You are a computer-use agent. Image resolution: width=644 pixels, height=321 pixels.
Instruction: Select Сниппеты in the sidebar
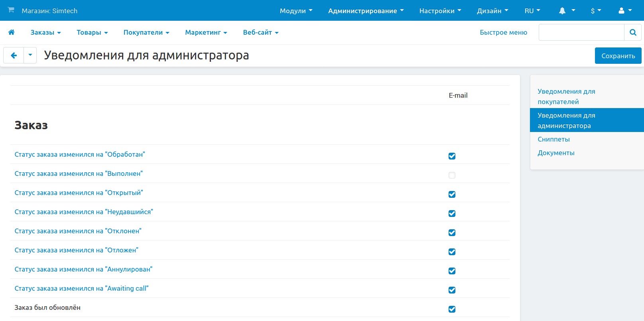point(553,139)
